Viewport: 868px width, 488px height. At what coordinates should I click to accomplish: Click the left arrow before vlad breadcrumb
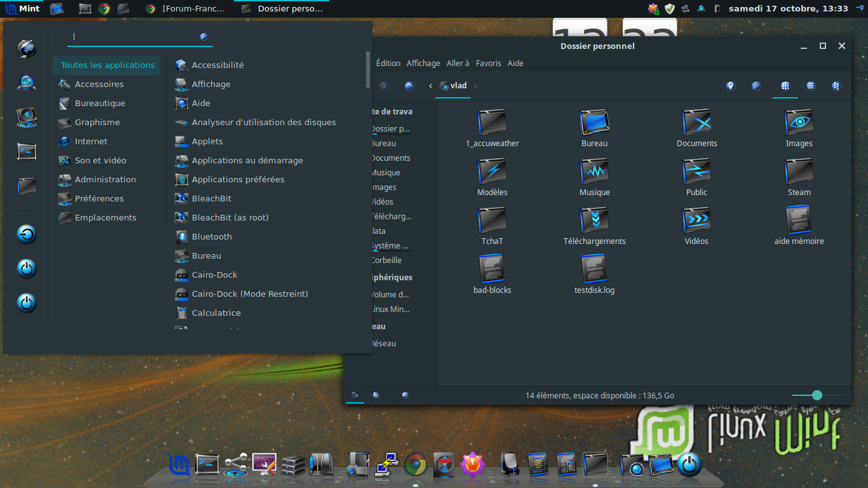point(430,86)
